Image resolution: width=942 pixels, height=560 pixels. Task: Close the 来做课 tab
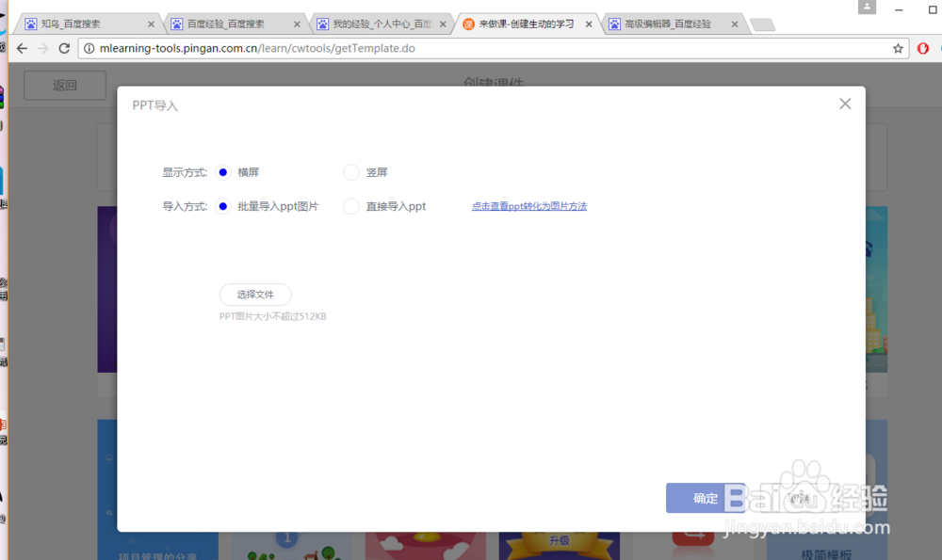tap(589, 24)
